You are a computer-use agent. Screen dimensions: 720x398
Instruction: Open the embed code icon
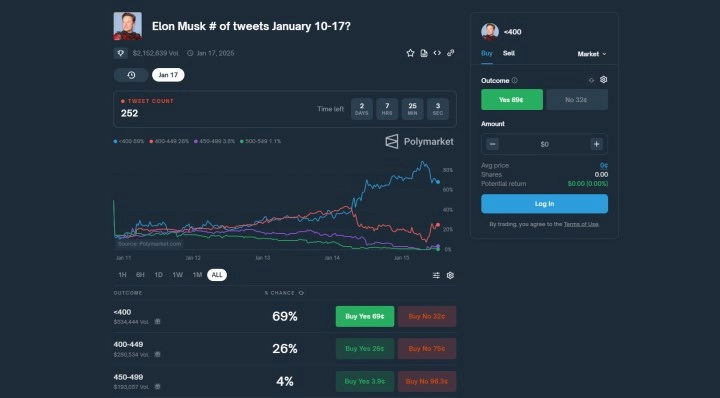click(x=437, y=53)
